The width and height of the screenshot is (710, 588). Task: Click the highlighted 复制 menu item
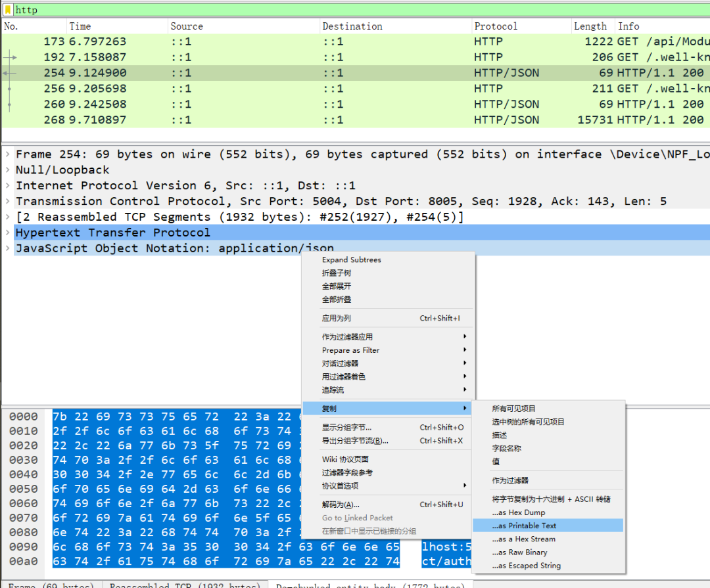pyautogui.click(x=387, y=408)
